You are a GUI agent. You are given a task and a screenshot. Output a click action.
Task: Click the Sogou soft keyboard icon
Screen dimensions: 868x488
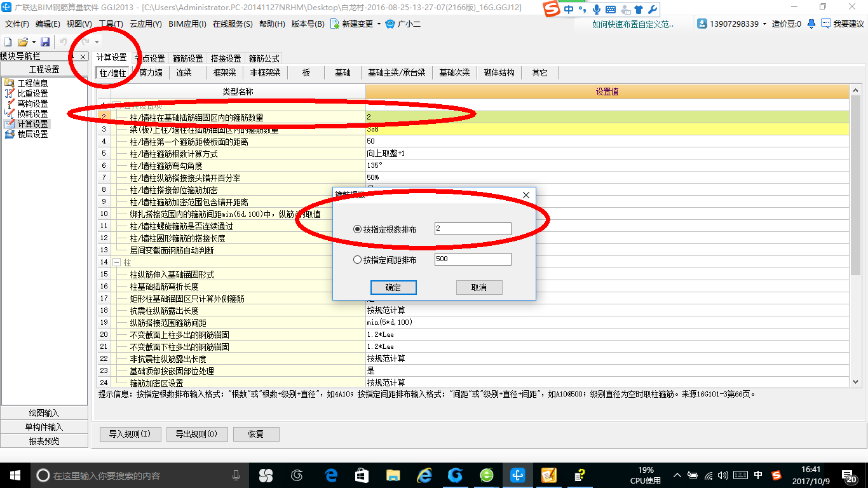pyautogui.click(x=611, y=10)
